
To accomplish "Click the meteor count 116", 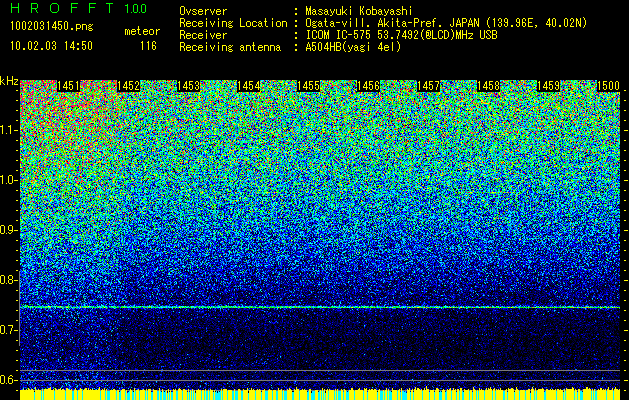I will click(x=148, y=46).
